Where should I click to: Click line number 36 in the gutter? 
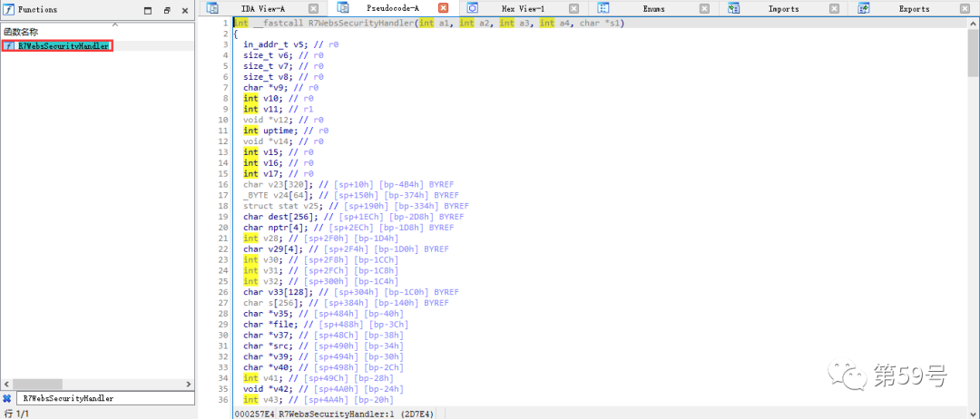click(x=222, y=400)
